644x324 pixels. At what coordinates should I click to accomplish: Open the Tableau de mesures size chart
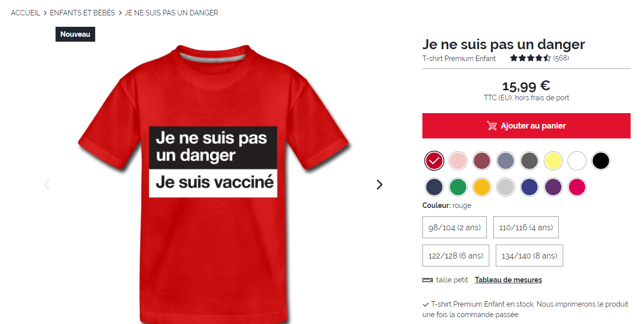(508, 280)
